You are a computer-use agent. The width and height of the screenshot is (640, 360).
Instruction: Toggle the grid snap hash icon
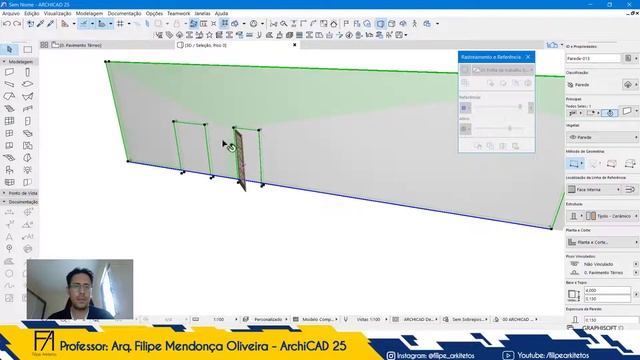pos(120,24)
